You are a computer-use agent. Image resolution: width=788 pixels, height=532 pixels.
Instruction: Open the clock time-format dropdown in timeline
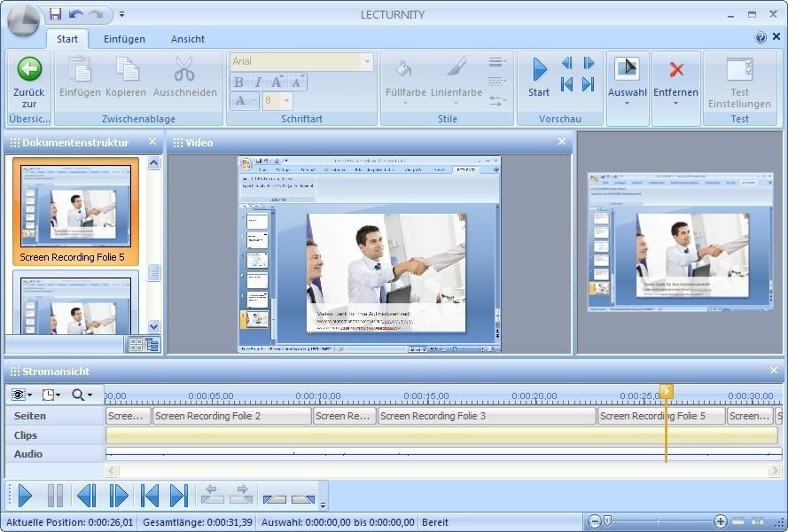51,395
